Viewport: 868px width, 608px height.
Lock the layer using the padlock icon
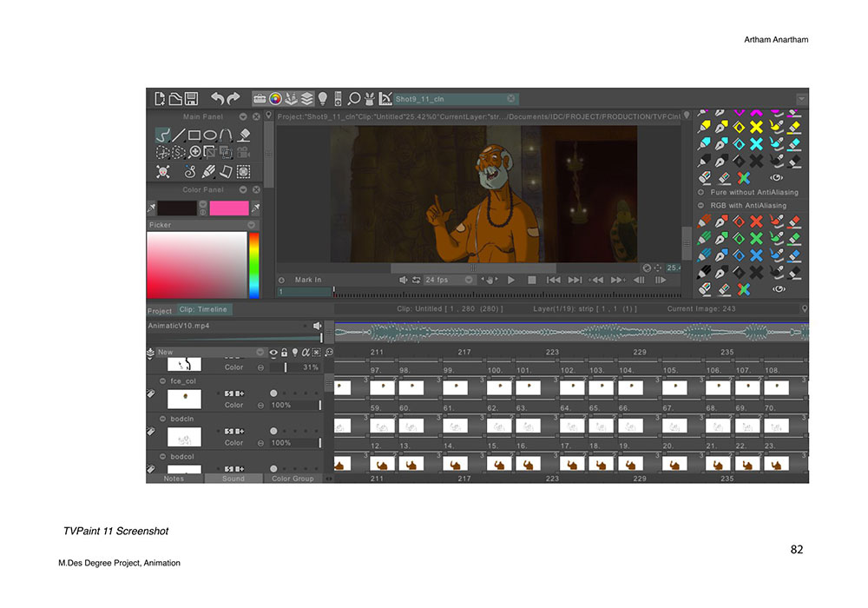284,353
